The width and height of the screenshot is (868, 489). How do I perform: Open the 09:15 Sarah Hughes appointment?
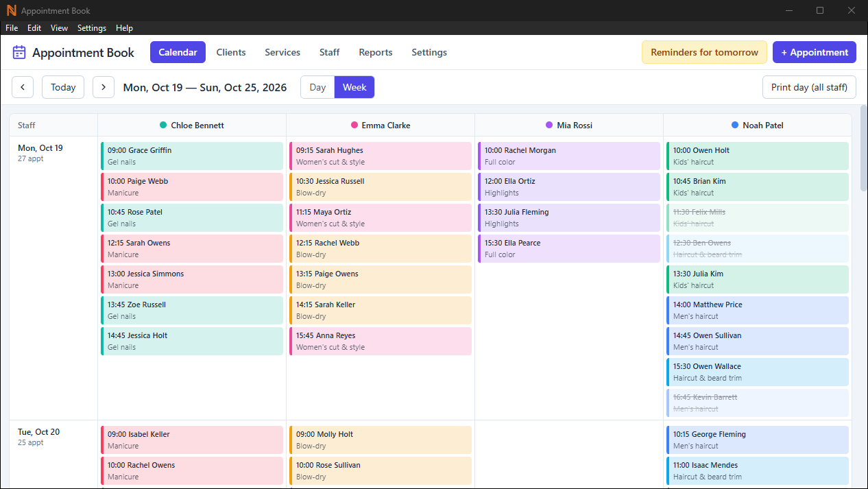pos(381,156)
